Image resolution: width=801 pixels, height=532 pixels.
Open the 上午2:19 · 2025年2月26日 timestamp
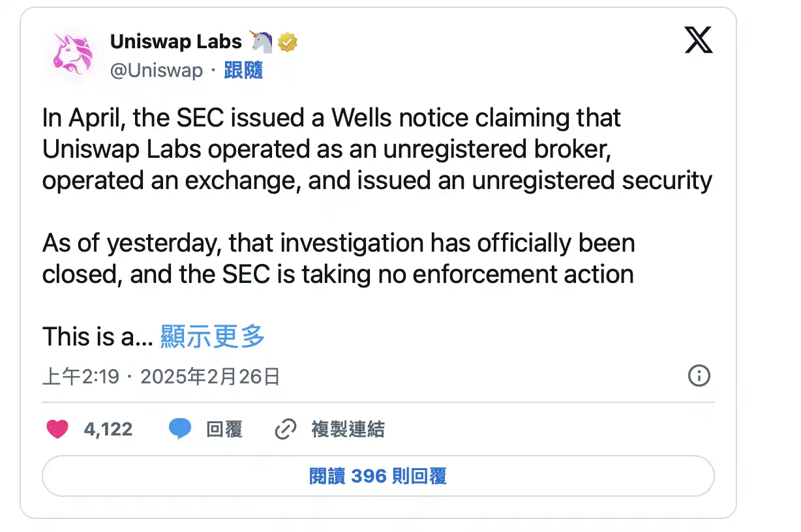pos(161,376)
